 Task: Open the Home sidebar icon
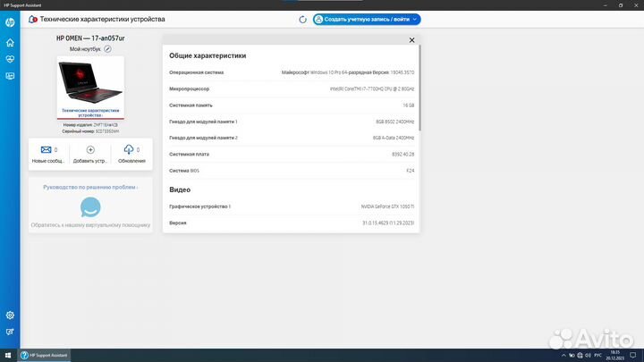[x=10, y=42]
